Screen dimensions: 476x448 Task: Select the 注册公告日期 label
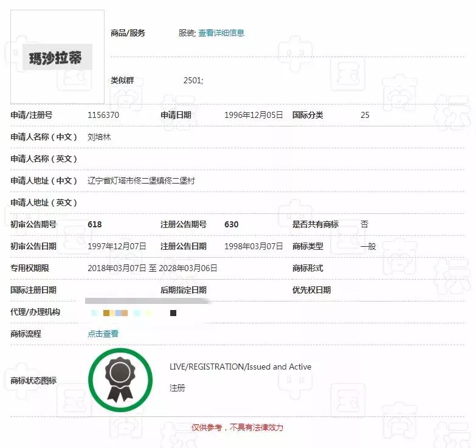tap(184, 246)
